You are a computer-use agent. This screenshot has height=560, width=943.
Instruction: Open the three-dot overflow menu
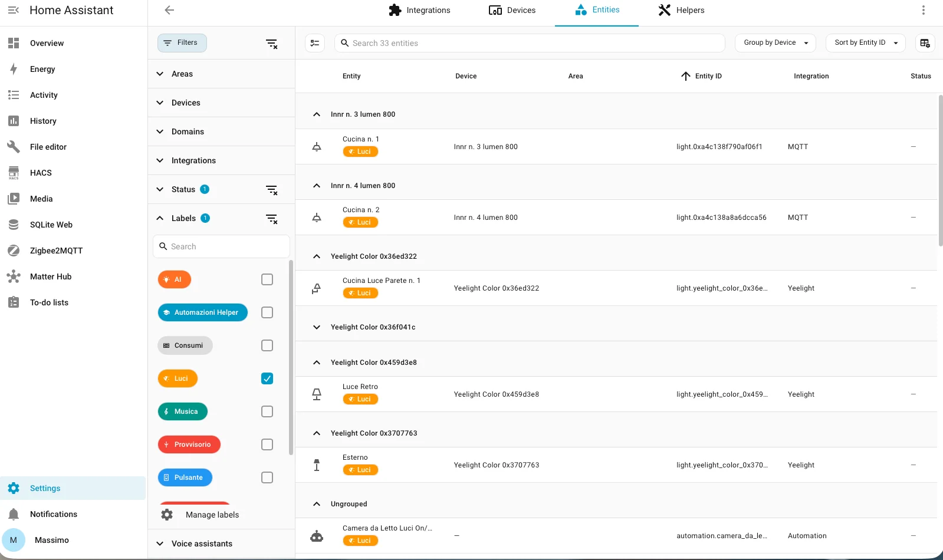point(924,10)
